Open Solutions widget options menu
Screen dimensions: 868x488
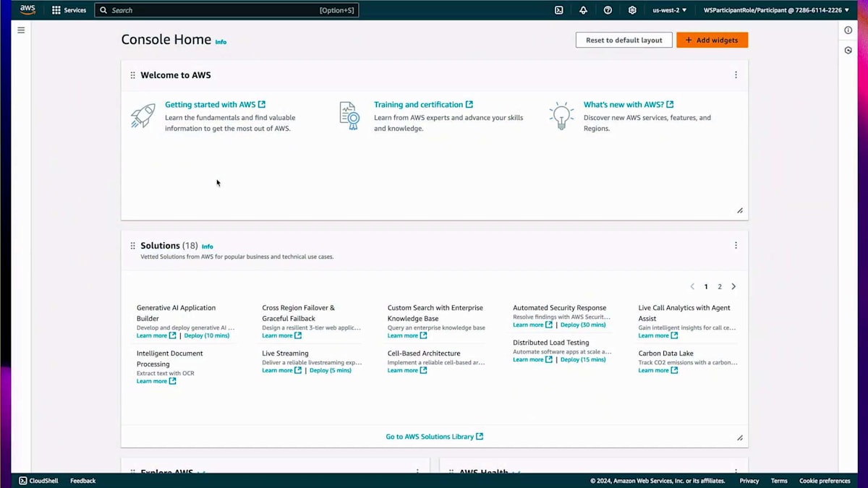[736, 246]
